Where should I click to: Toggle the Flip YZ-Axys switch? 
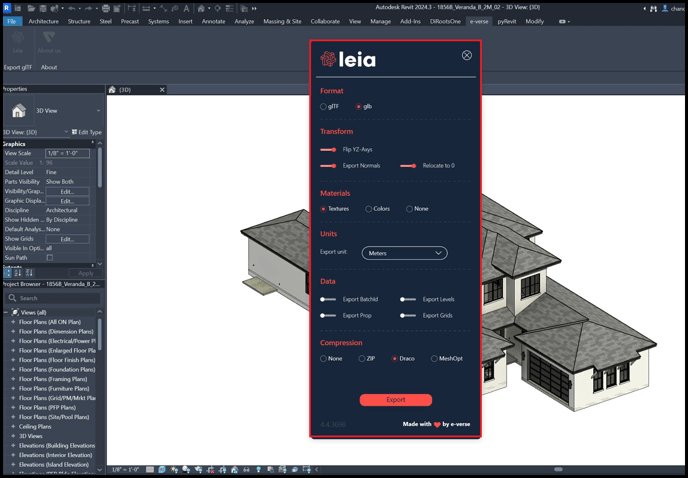point(328,150)
